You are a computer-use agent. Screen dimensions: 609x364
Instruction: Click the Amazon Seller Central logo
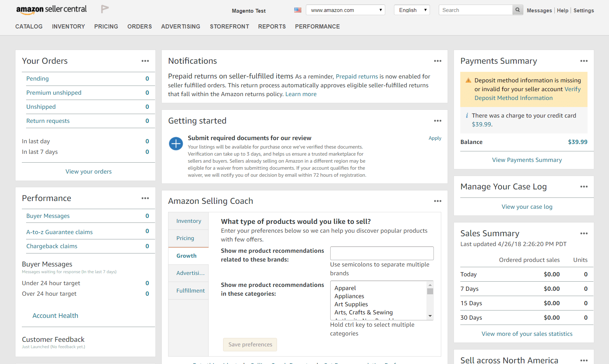click(x=51, y=10)
